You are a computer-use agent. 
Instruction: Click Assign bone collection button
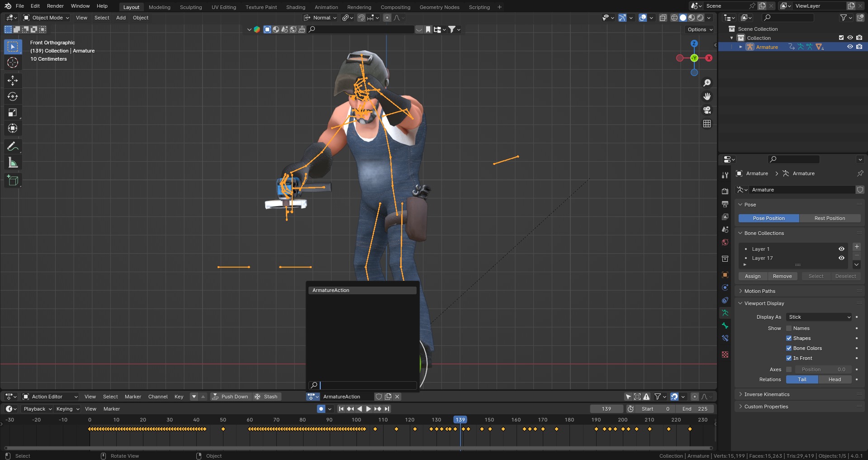coord(753,276)
